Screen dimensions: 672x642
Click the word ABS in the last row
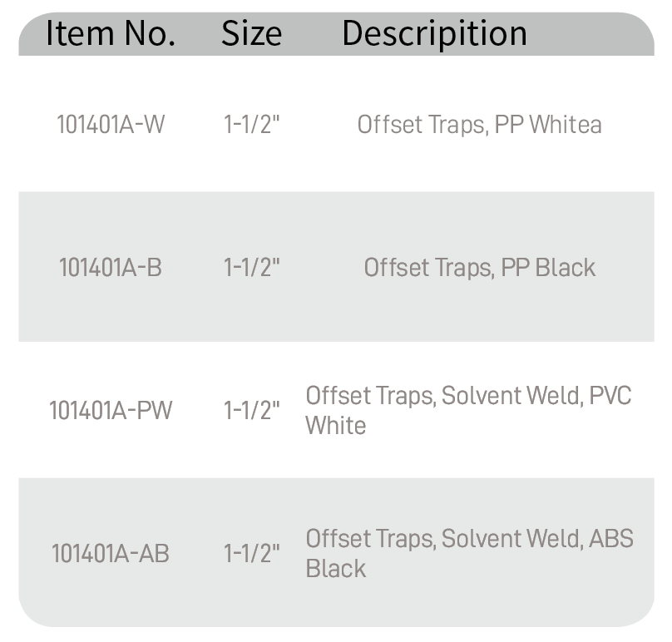(x=611, y=538)
